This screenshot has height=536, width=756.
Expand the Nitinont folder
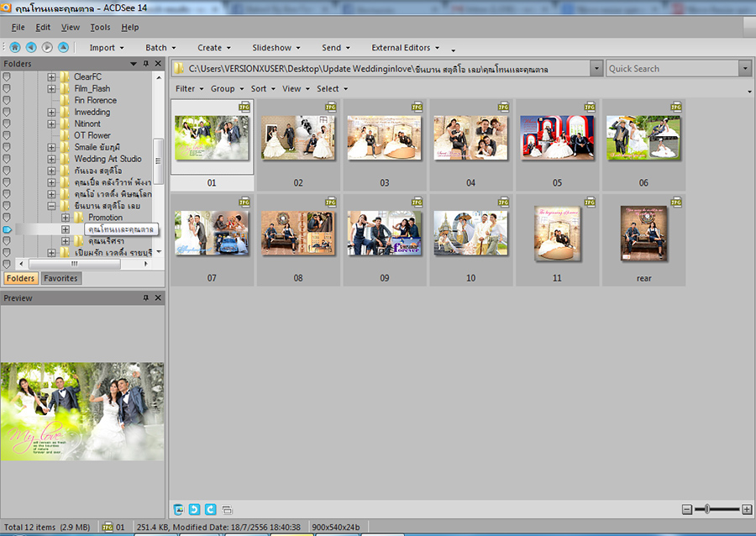(x=51, y=123)
